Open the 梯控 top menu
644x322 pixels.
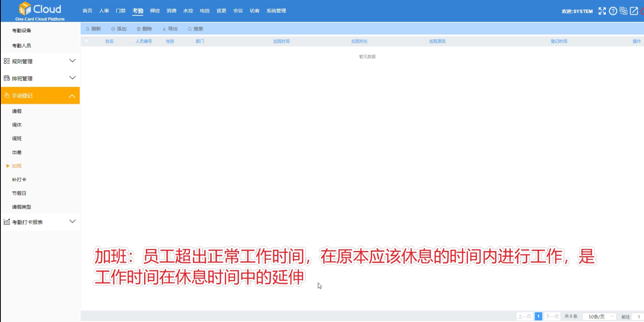(x=155, y=11)
